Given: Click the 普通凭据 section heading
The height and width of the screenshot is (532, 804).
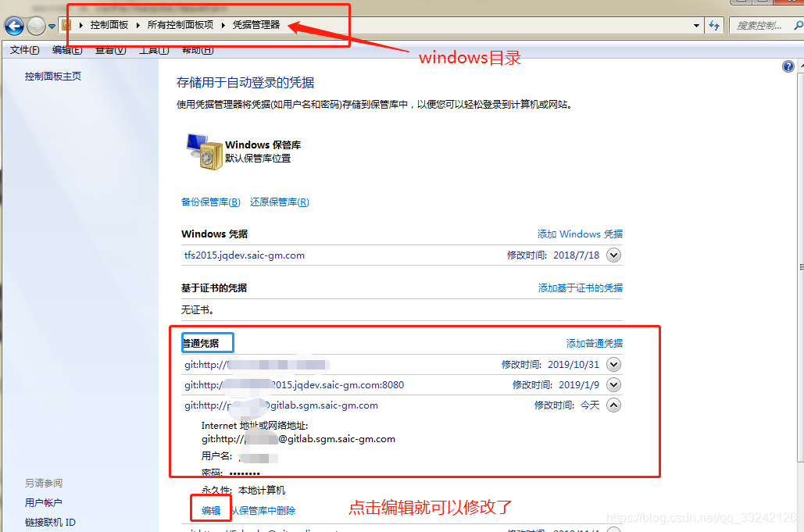Looking at the screenshot, I should tap(201, 344).
